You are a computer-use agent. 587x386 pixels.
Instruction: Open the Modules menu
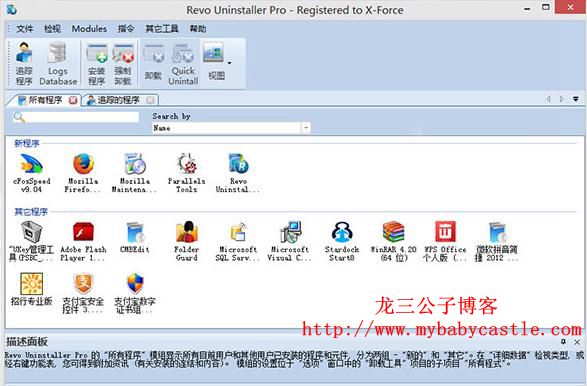click(89, 29)
